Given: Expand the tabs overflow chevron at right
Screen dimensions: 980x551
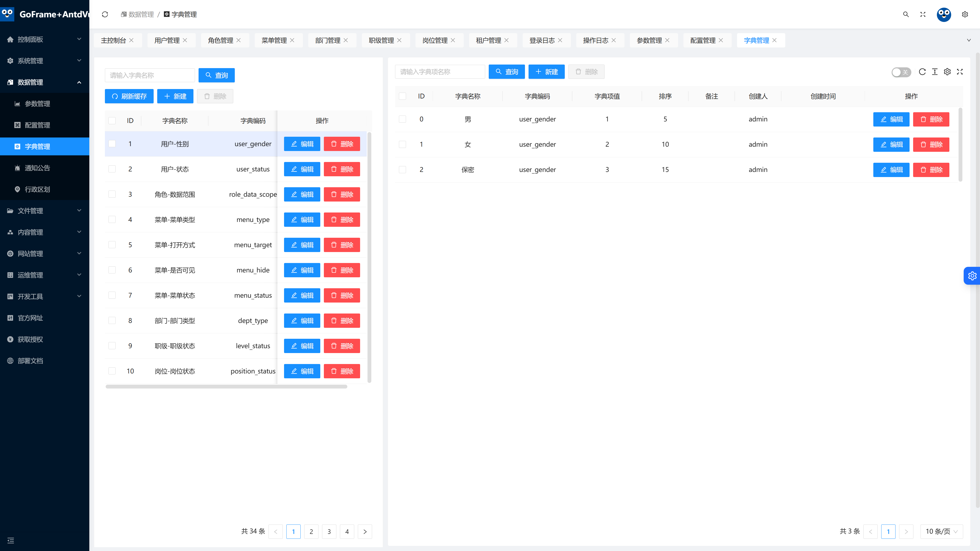Looking at the screenshot, I should click(969, 40).
